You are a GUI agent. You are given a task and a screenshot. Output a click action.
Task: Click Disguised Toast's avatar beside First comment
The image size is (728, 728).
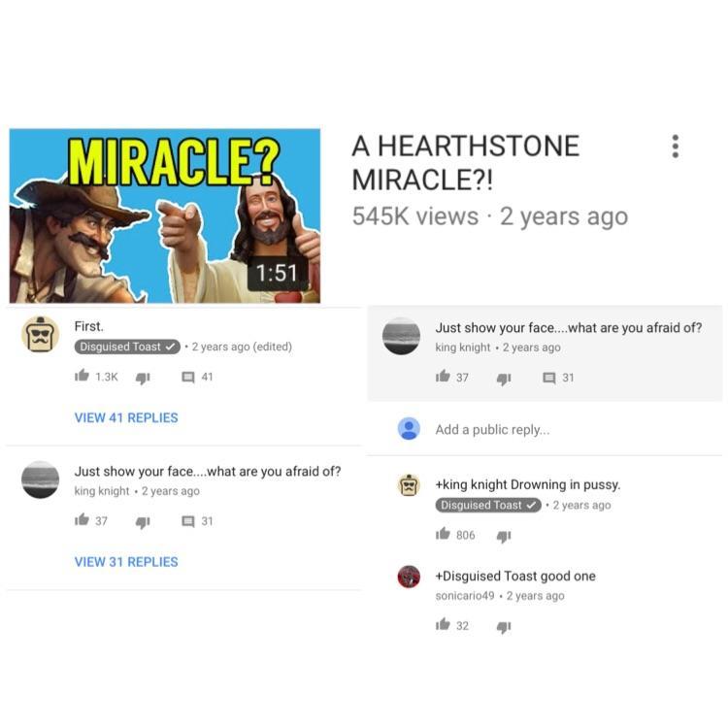[41, 334]
